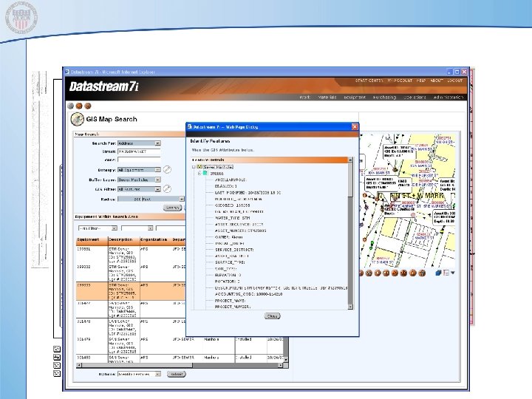
Task: Open the Materials menu
Action: point(327,97)
